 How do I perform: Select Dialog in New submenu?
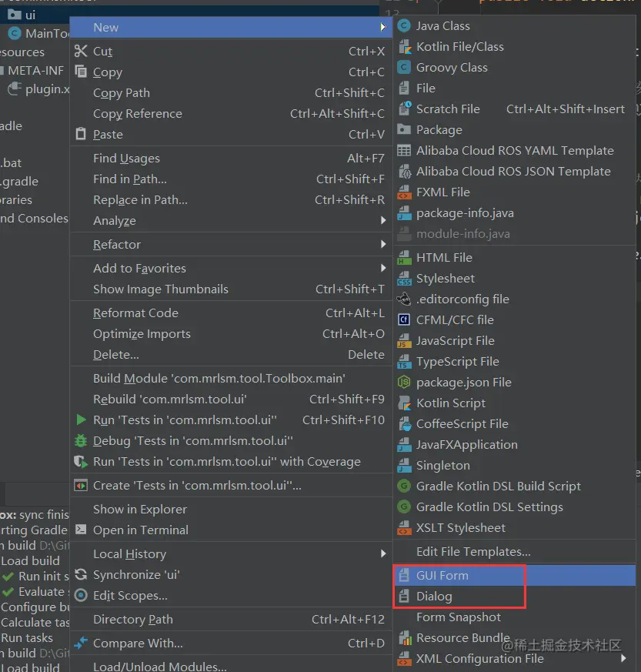point(514,597)
